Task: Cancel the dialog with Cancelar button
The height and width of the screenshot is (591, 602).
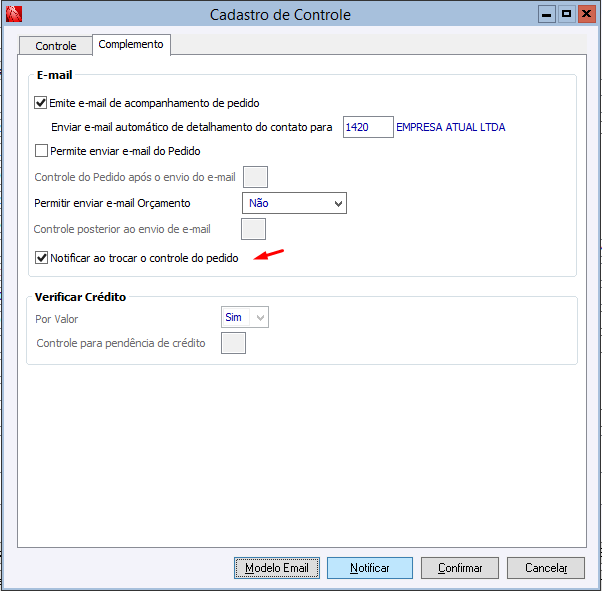Action: click(x=552, y=568)
